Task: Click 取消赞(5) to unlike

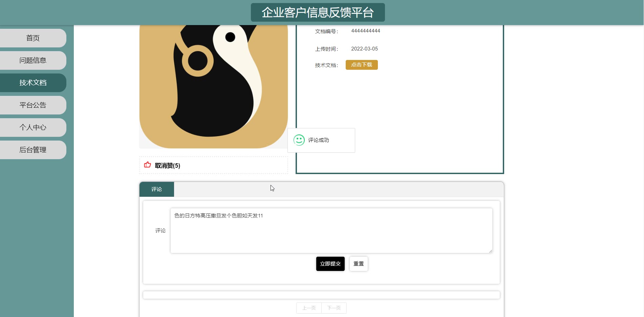Action: tap(168, 166)
